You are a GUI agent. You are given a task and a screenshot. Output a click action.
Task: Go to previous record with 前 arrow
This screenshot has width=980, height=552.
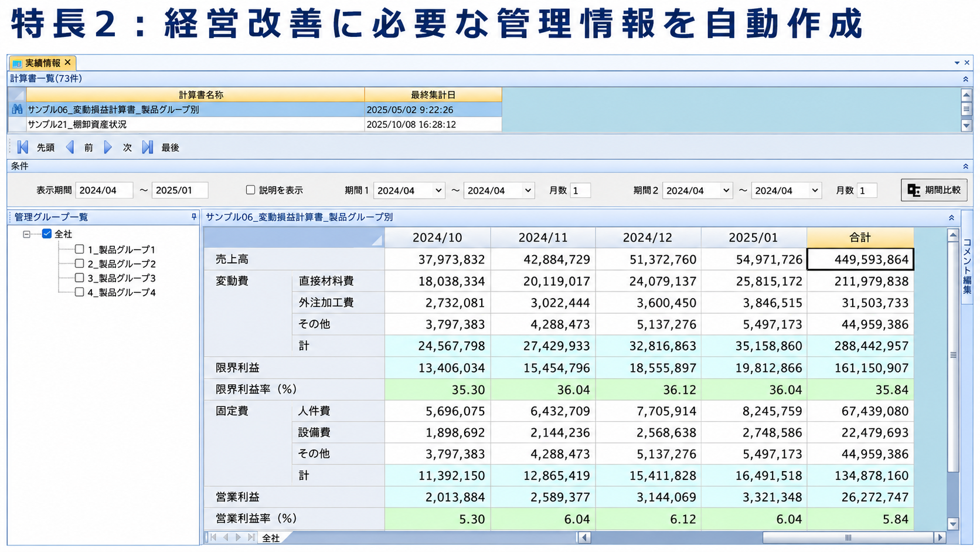(x=70, y=147)
